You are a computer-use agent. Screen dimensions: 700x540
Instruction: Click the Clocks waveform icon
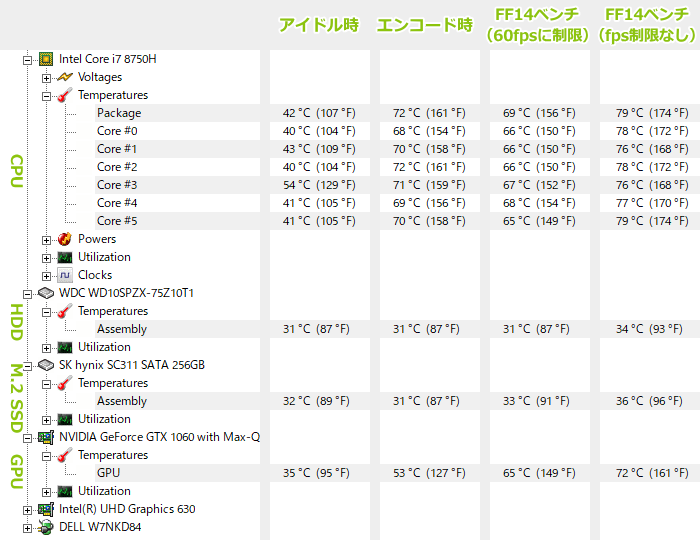click(x=65, y=275)
